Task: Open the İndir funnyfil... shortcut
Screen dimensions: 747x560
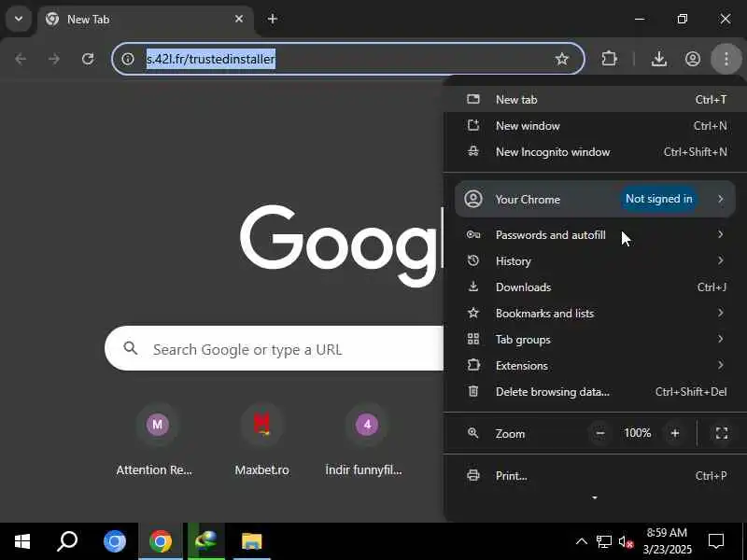Action: [365, 441]
